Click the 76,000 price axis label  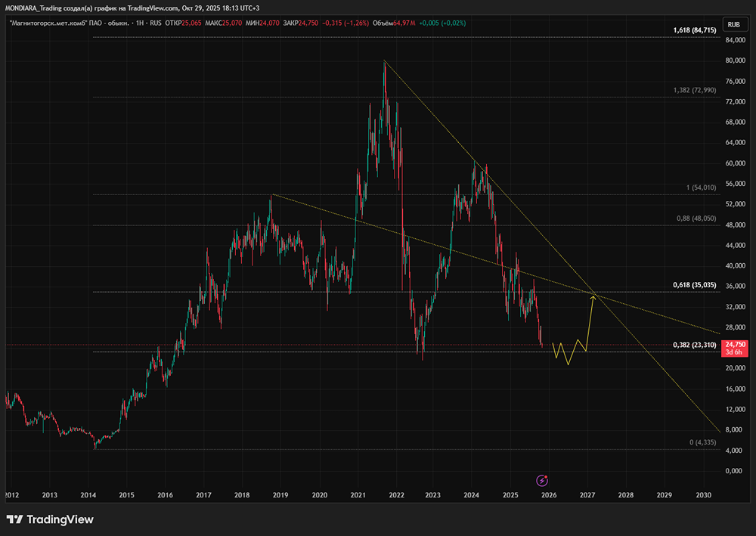coord(736,82)
